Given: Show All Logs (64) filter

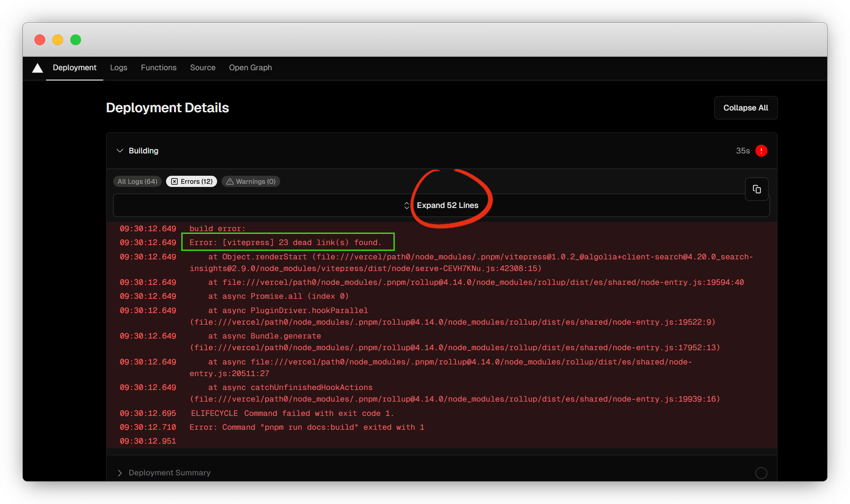Looking at the screenshot, I should pyautogui.click(x=137, y=182).
